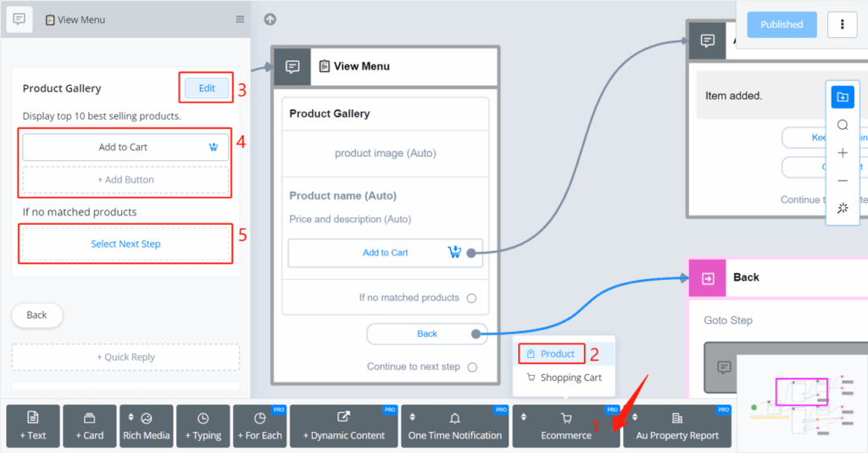Click the 'If no matched products' connector circle
This screenshot has height=453, width=868.
tap(472, 298)
